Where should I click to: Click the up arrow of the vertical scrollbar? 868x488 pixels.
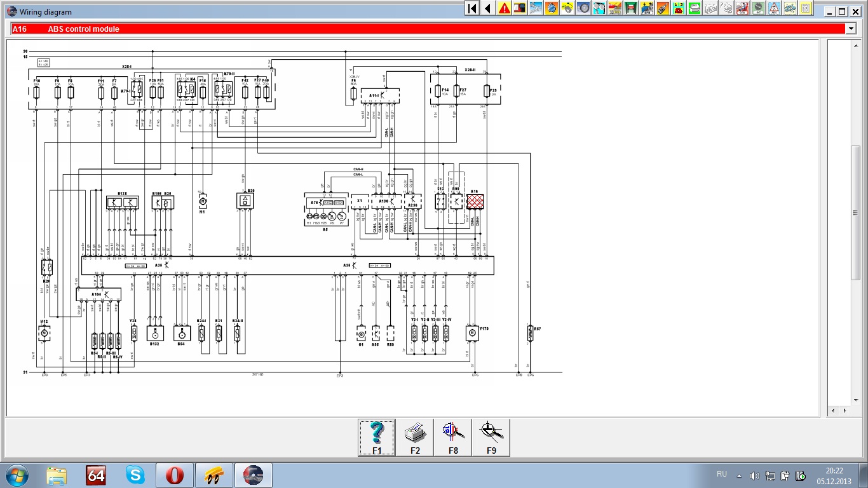click(855, 45)
